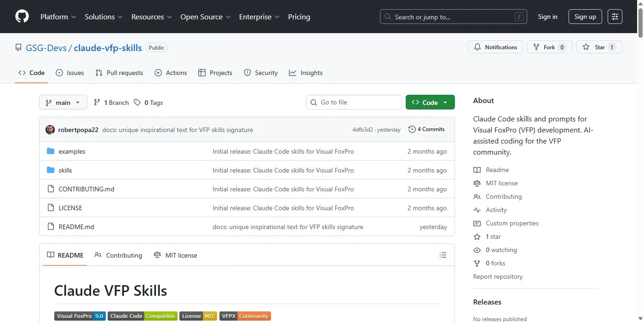The image size is (644, 322).
Task: Click the GitHub logo in the header
Action: pos(22,16)
